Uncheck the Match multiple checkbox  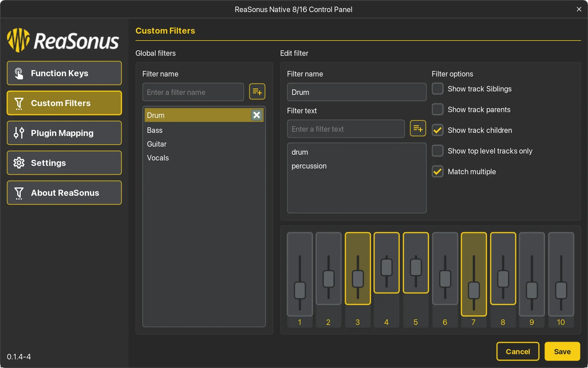click(x=438, y=172)
